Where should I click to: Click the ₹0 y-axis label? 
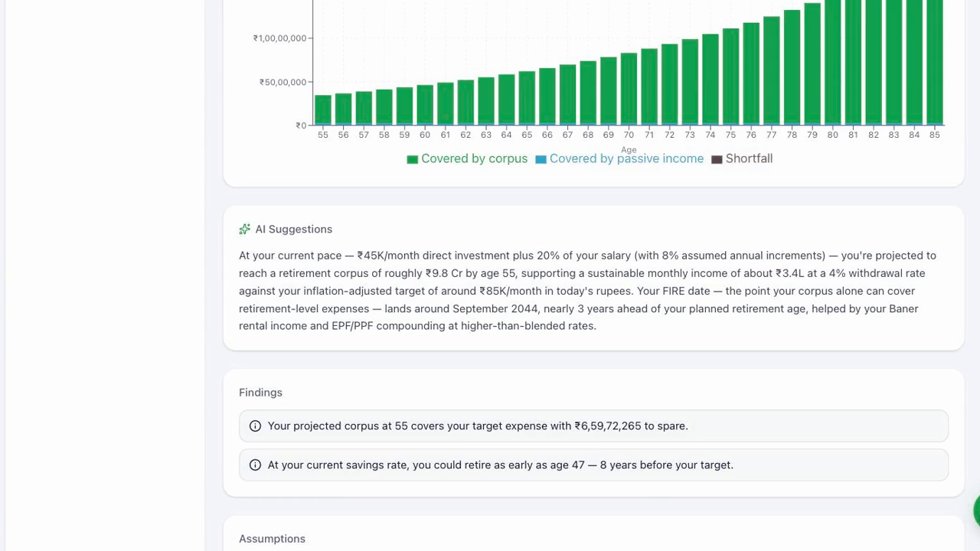click(301, 126)
